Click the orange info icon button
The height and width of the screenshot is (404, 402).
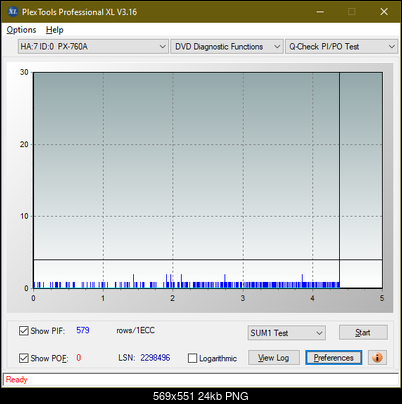(x=377, y=358)
